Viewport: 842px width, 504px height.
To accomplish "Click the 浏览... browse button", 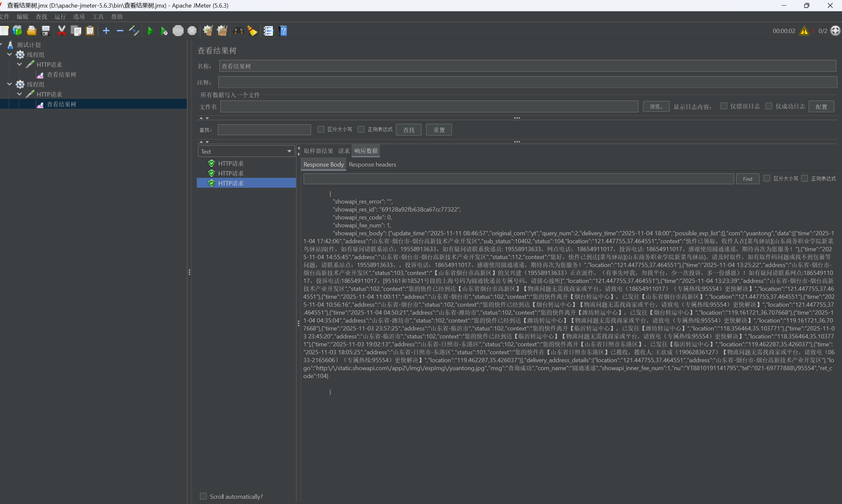I will (x=656, y=107).
